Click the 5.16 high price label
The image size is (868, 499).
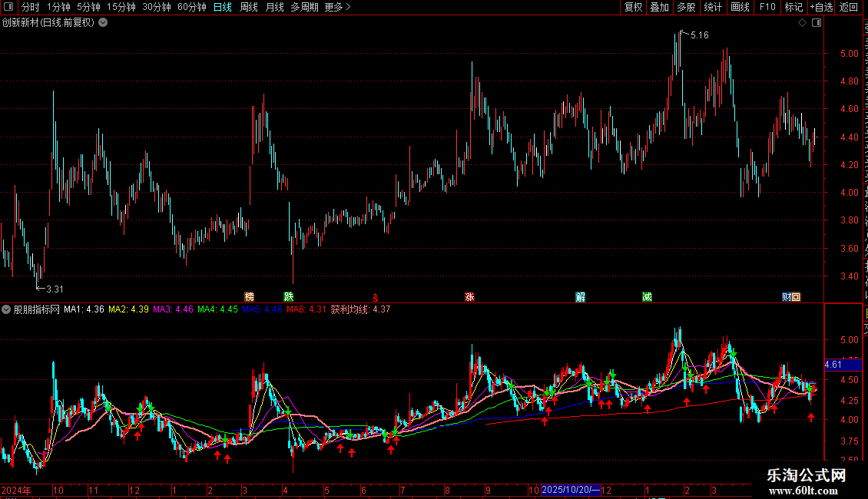coord(700,35)
